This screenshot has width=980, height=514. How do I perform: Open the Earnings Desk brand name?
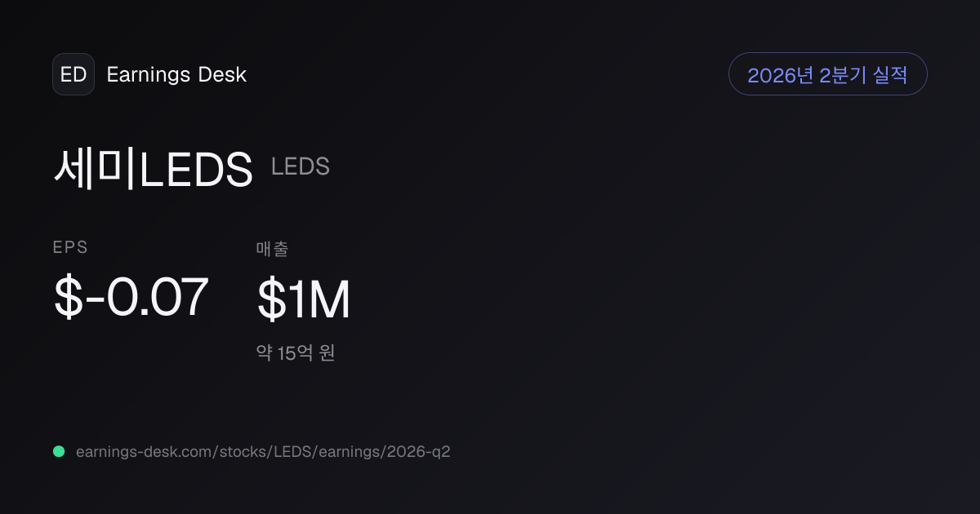pyautogui.click(x=176, y=74)
